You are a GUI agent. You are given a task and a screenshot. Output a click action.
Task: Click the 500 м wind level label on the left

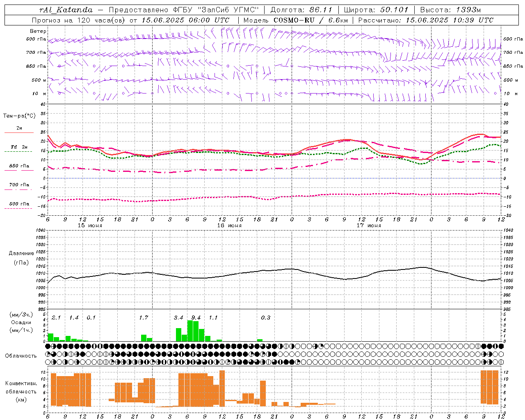[39, 80]
